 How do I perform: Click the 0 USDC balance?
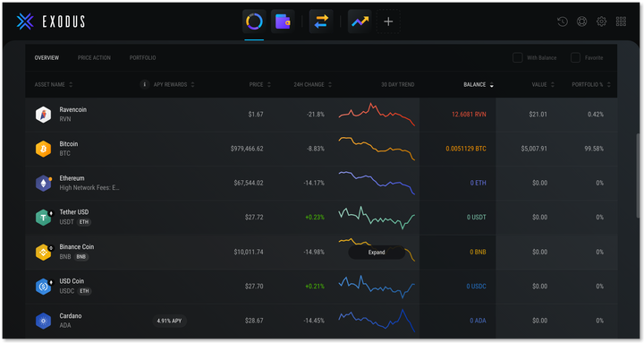click(x=476, y=287)
